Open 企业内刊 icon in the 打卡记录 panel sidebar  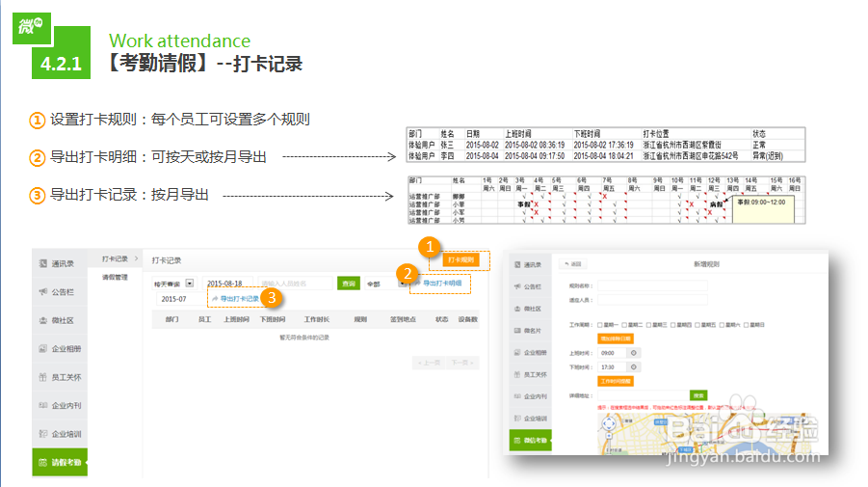[x=43, y=406]
